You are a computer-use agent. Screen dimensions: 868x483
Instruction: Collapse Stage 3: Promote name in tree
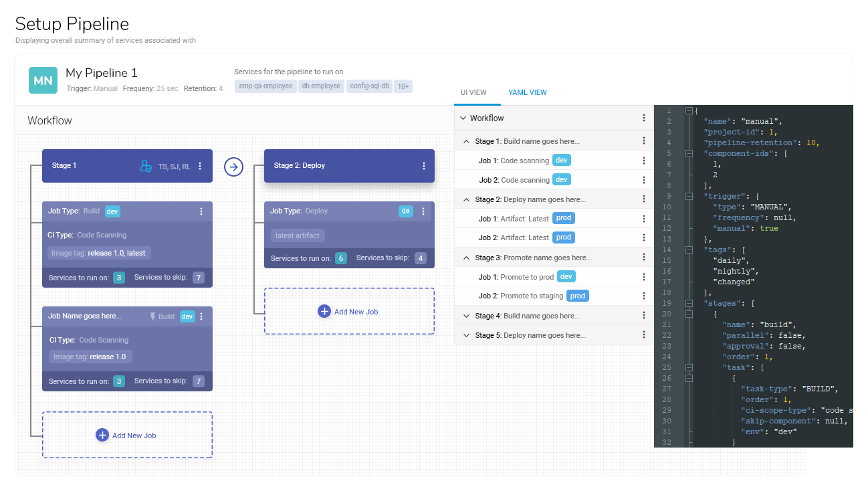pyautogui.click(x=467, y=258)
